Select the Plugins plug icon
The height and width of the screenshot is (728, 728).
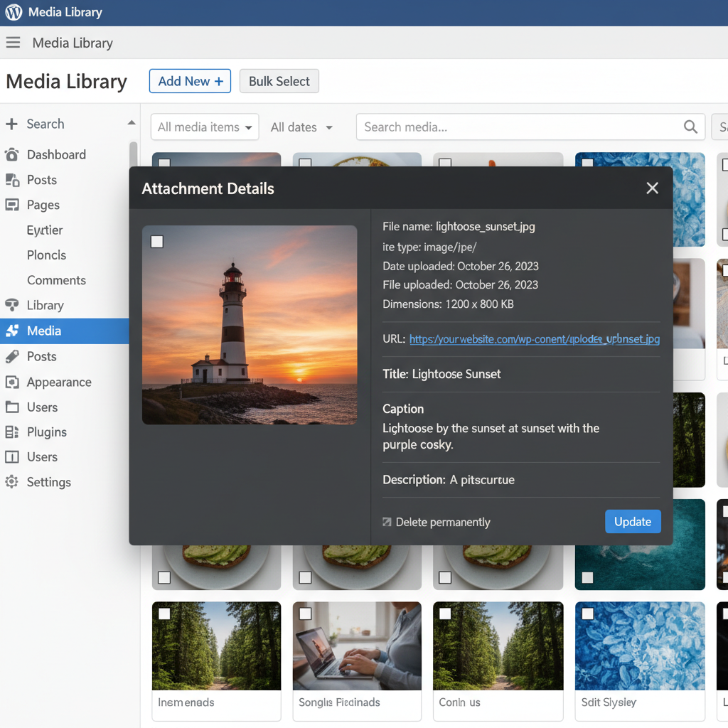12,432
